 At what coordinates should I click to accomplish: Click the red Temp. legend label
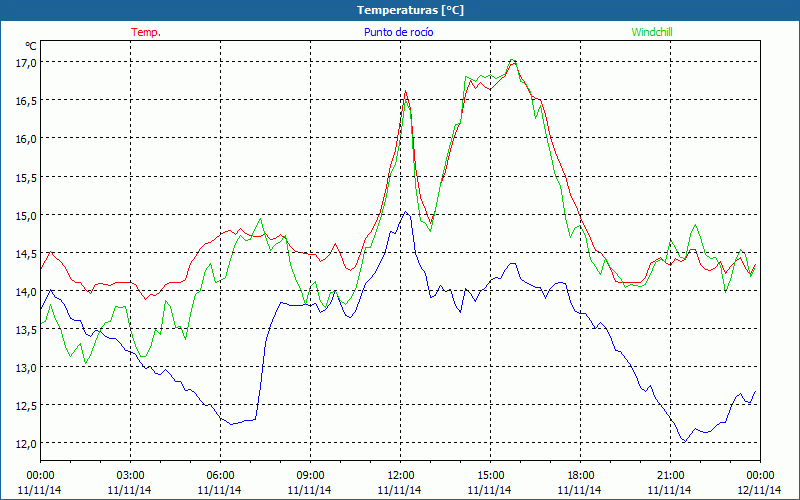click(146, 32)
